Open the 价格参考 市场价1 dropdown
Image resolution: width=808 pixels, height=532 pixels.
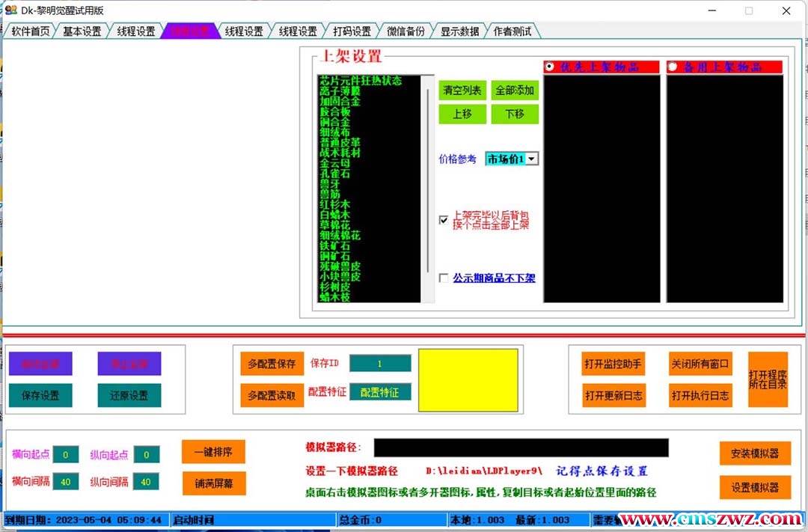(x=531, y=159)
